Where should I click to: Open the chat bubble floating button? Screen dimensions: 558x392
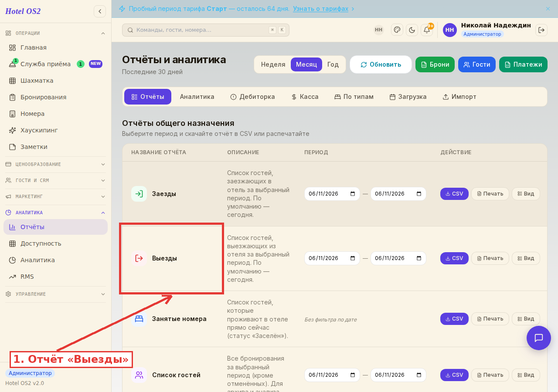coord(539,338)
